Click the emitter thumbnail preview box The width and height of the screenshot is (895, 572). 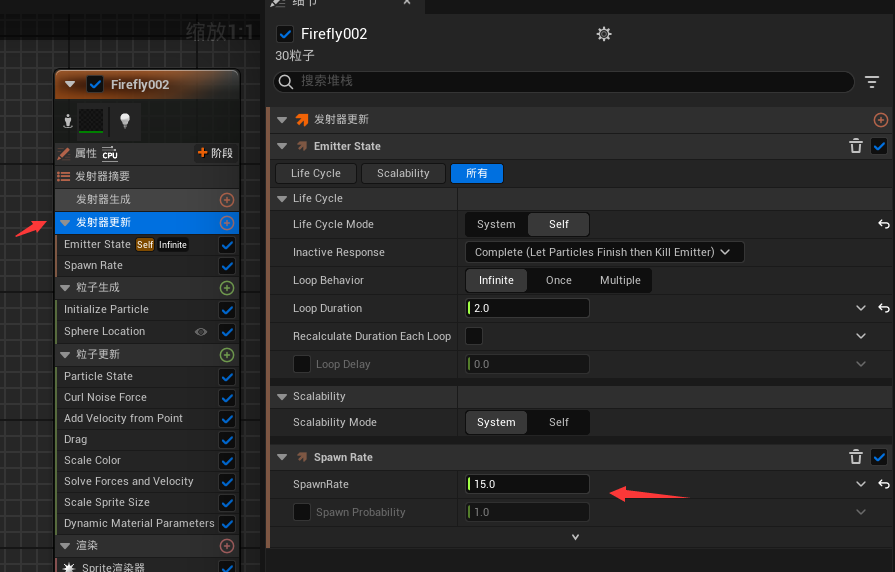(91, 120)
